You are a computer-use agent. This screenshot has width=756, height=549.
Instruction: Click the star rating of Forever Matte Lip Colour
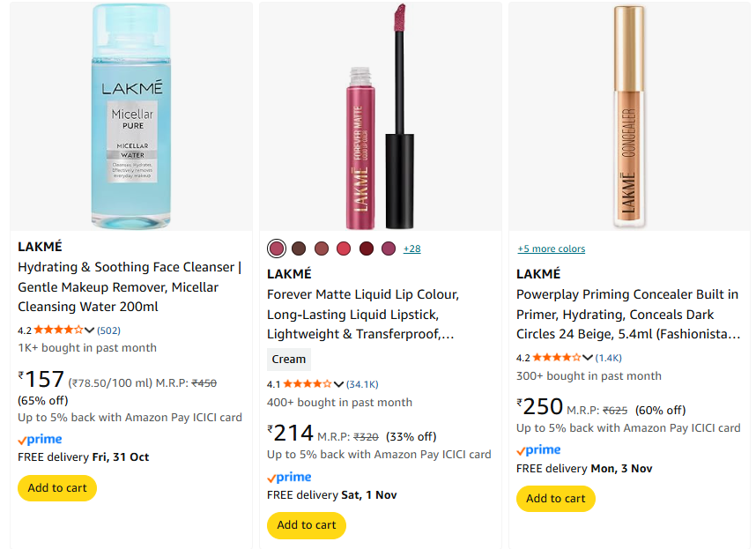tap(307, 384)
